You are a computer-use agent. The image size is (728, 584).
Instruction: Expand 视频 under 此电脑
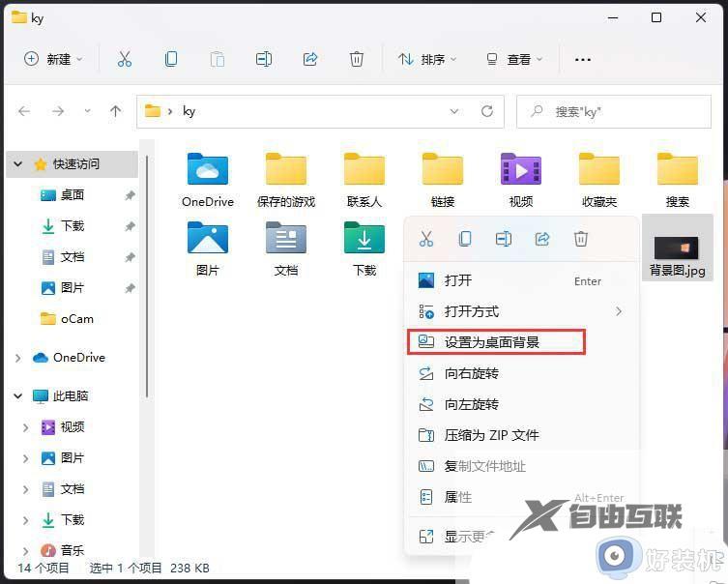point(26,427)
